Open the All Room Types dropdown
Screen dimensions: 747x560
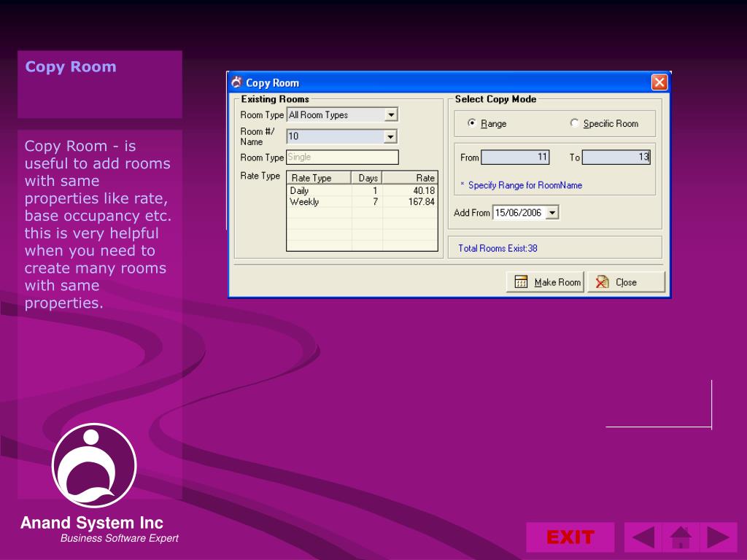391,114
